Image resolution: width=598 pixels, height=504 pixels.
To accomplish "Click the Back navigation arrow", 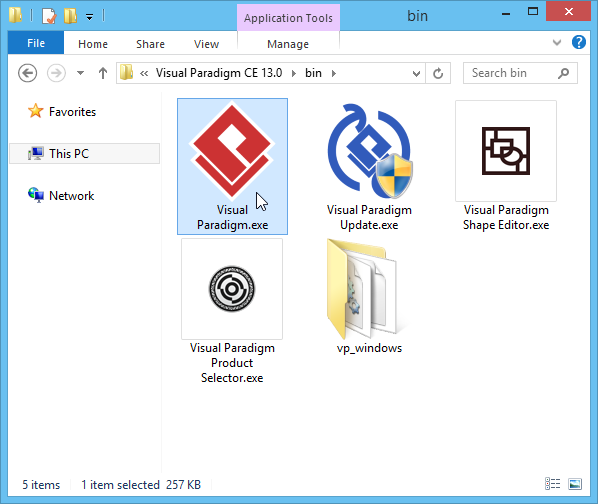I will [27, 73].
